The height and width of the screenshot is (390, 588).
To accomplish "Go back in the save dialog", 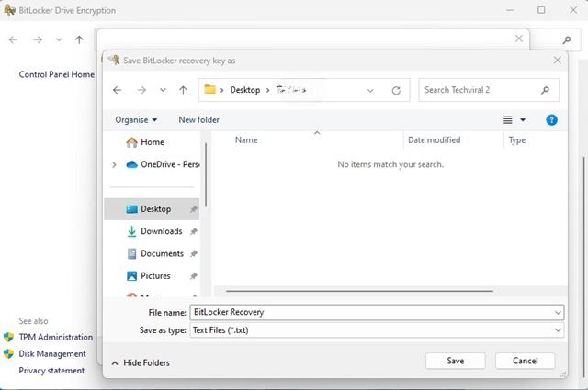I will point(118,90).
